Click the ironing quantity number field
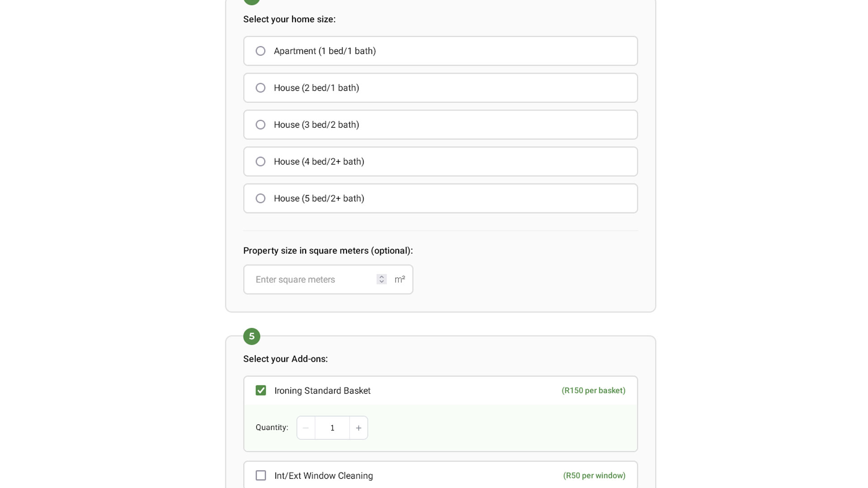The image size is (868, 488). pyautogui.click(x=332, y=428)
